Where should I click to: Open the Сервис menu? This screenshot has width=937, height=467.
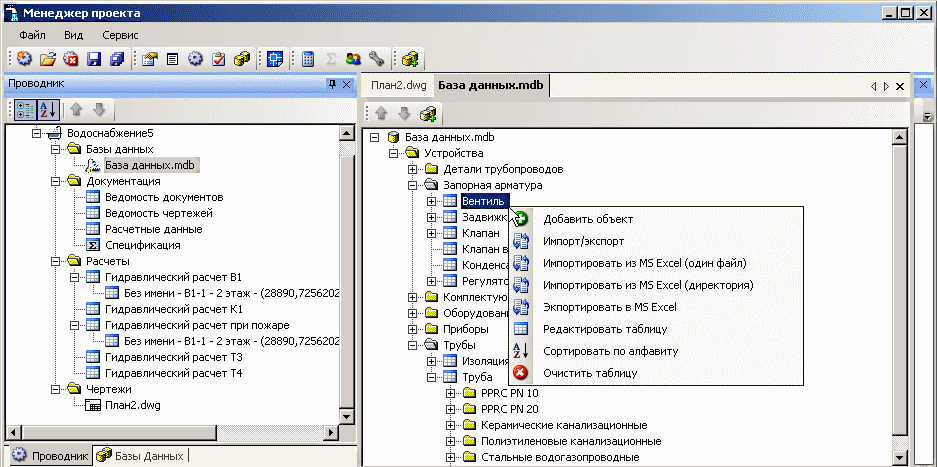tap(120, 35)
